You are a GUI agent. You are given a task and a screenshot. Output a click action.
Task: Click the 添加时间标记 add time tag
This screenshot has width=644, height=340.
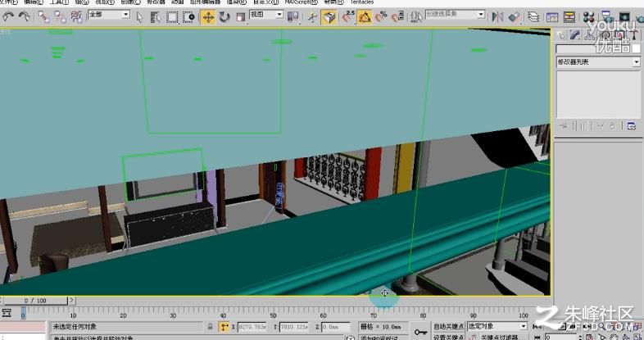[379, 338]
